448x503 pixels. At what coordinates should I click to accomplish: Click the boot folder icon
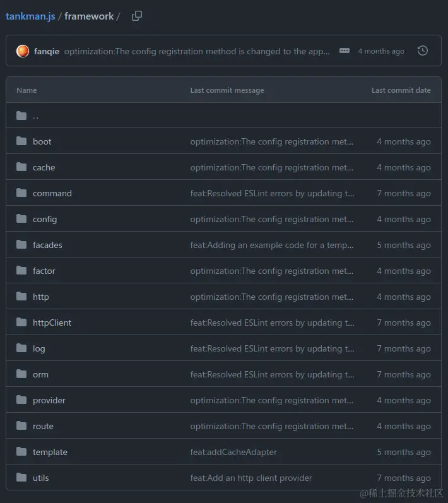click(x=21, y=141)
